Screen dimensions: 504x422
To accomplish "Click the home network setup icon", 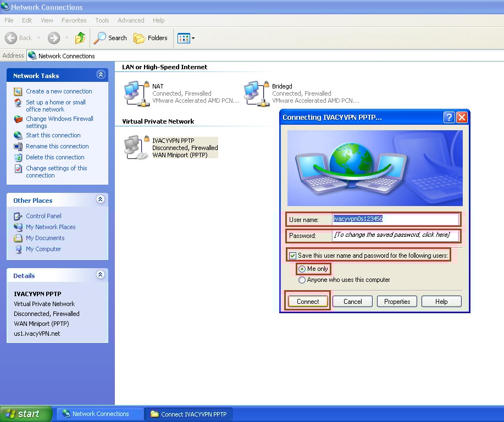I will [18, 103].
